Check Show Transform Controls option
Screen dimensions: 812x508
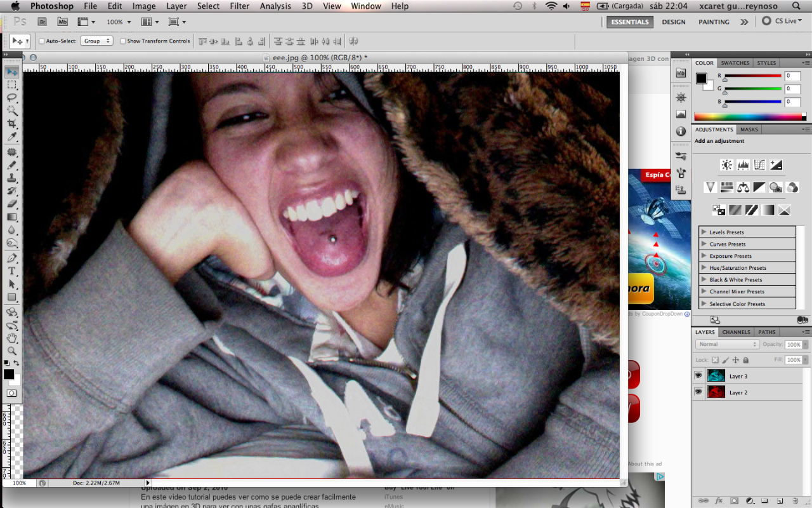(122, 41)
